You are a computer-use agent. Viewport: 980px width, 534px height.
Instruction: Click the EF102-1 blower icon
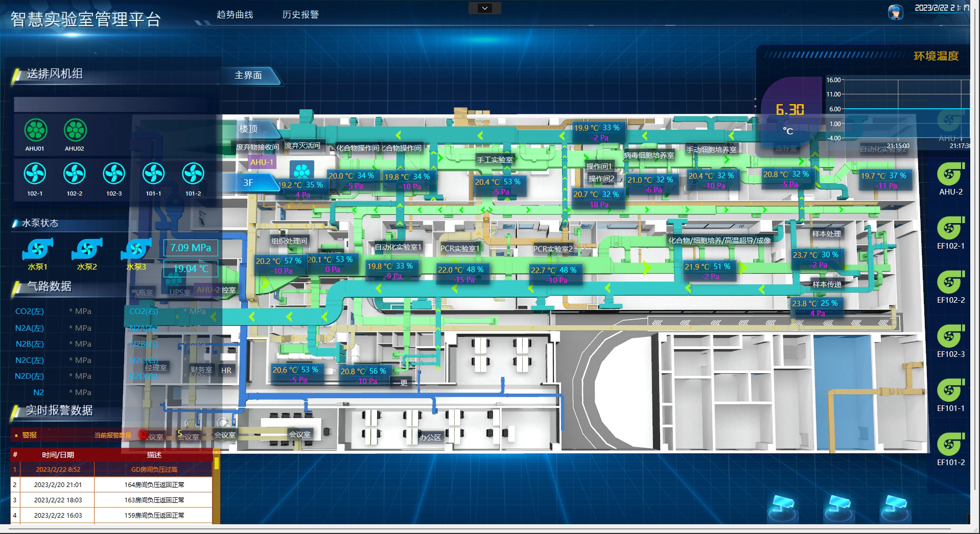(950, 228)
